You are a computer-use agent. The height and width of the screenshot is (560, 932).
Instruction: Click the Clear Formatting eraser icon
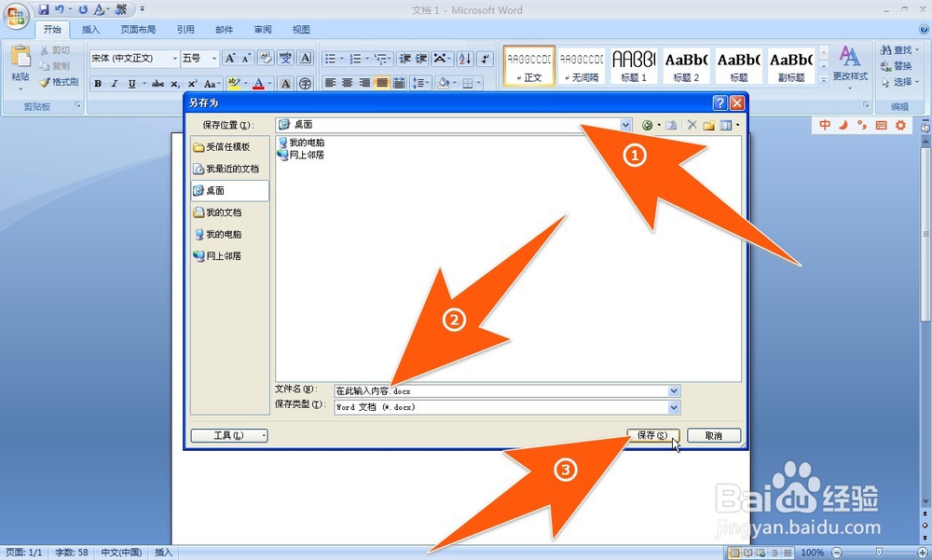coord(266,58)
